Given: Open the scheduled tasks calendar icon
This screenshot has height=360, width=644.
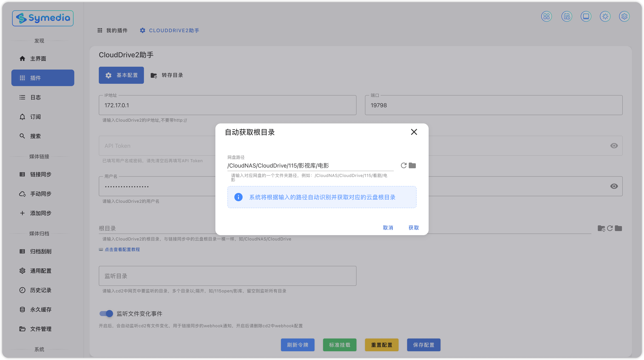Looking at the screenshot, I should [x=567, y=17].
